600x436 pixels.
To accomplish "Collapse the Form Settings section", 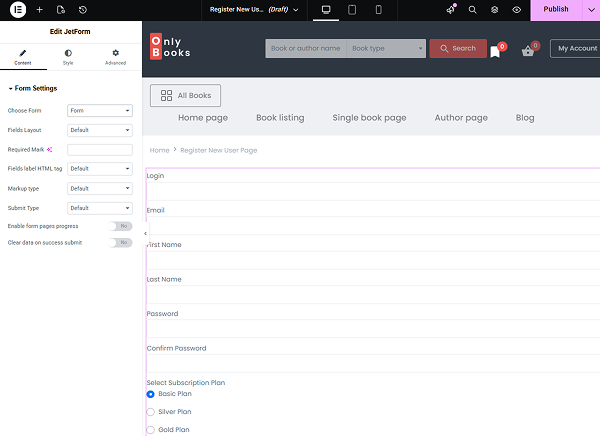I will 33,88.
